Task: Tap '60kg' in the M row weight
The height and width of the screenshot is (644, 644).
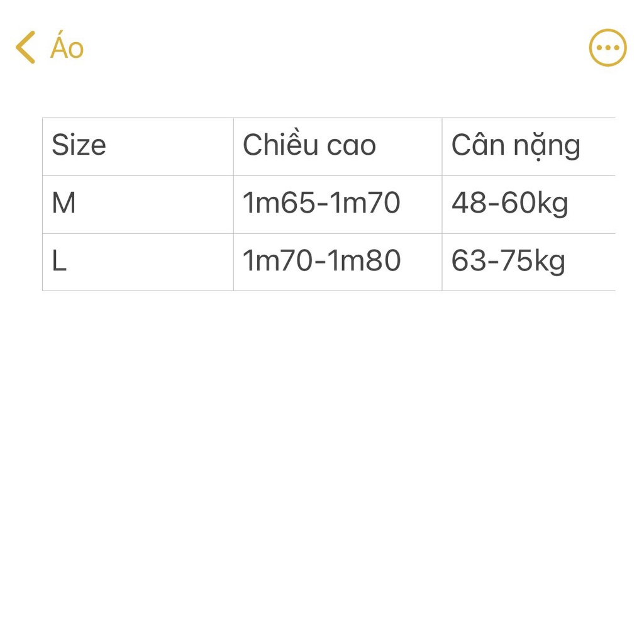Action: point(534,204)
